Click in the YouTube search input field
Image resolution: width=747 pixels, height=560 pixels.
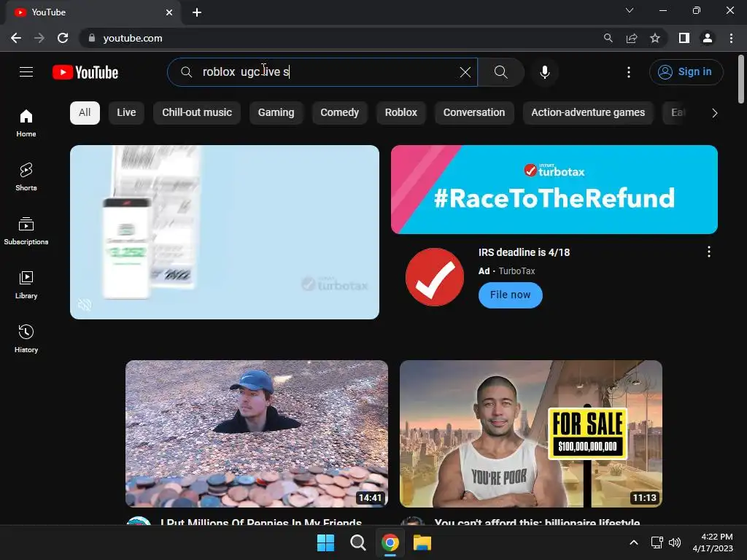coord(324,72)
